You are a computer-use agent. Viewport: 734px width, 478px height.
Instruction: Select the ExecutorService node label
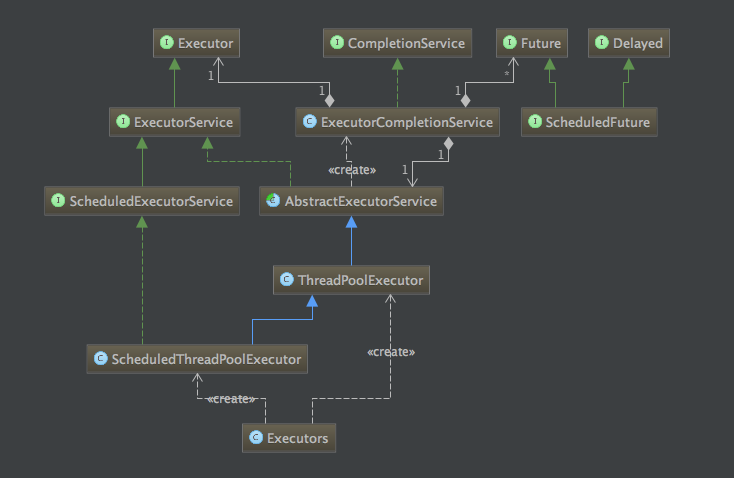(x=184, y=122)
